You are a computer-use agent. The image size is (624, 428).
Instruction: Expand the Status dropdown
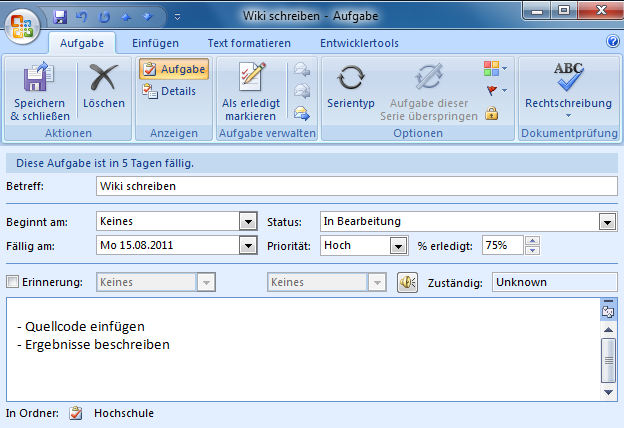[606, 222]
